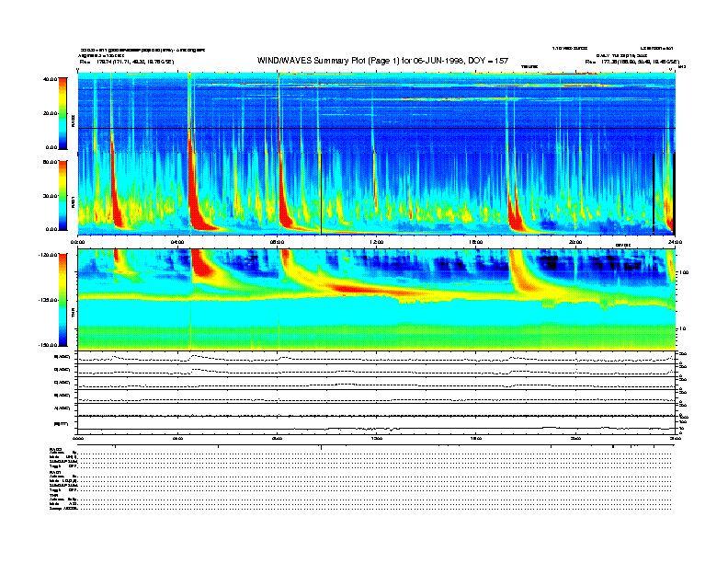This screenshot has width=728, height=563.
Task: Click 04:00 tick label under RAD1 spectrogram
Action: pyautogui.click(x=177, y=242)
